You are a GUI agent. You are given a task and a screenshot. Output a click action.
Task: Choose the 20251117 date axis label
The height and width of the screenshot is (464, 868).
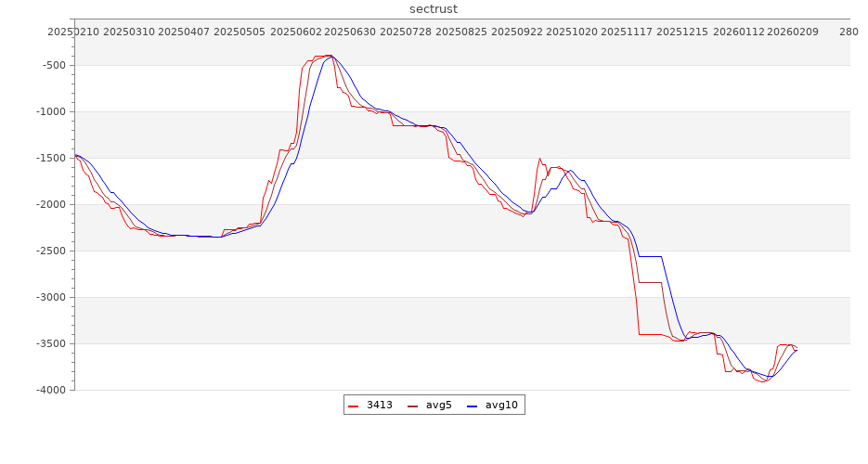[628, 32]
